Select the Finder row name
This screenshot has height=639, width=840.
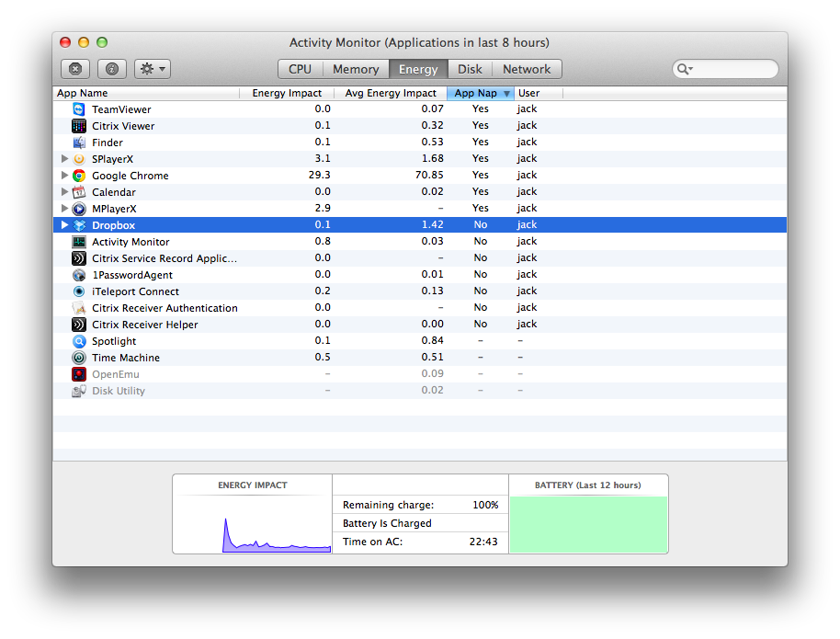(108, 143)
